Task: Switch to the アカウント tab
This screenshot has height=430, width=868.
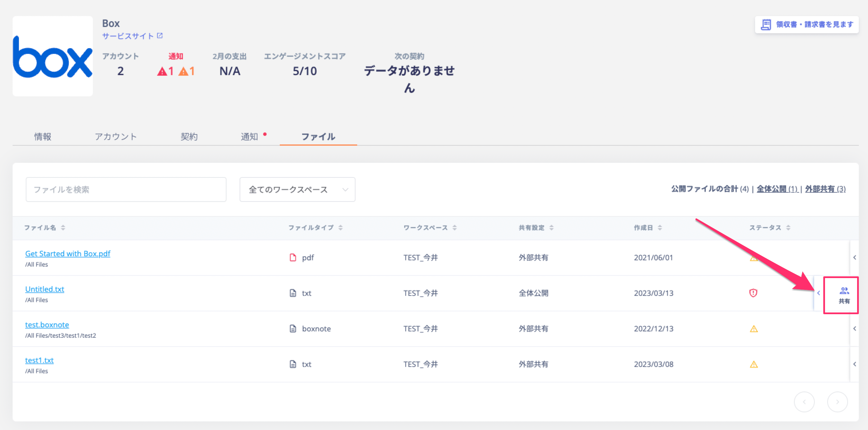Action: tap(116, 136)
